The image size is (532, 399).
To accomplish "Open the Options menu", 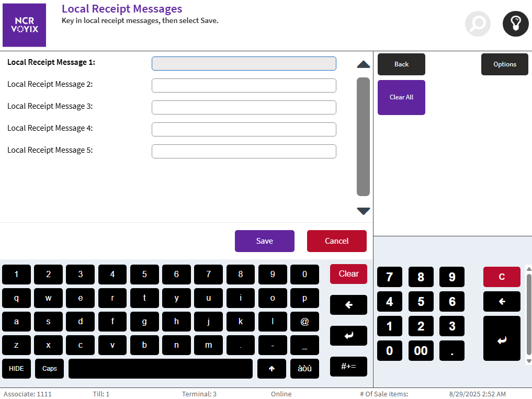I will tap(504, 64).
